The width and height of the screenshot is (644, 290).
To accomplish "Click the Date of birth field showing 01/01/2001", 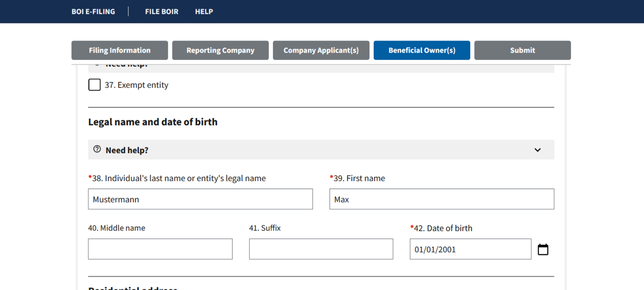I will tap(470, 249).
